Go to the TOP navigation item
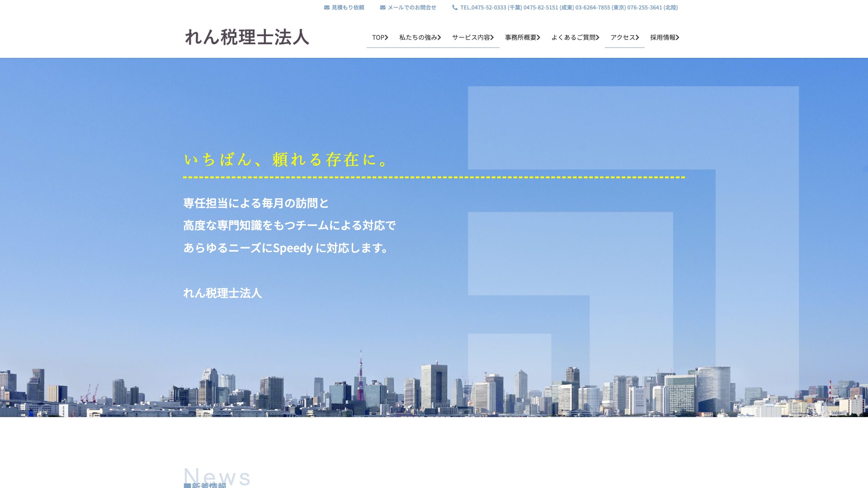The image size is (868, 488). point(378,38)
